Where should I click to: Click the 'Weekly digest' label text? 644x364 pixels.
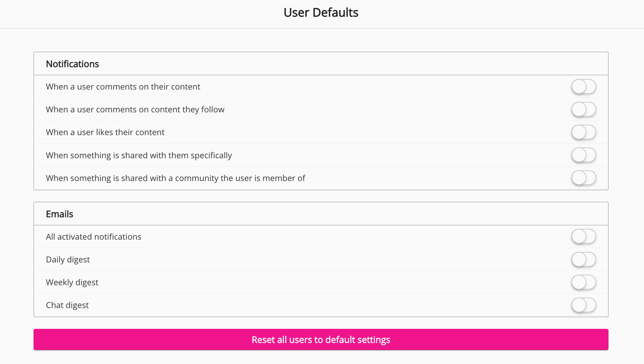72,282
